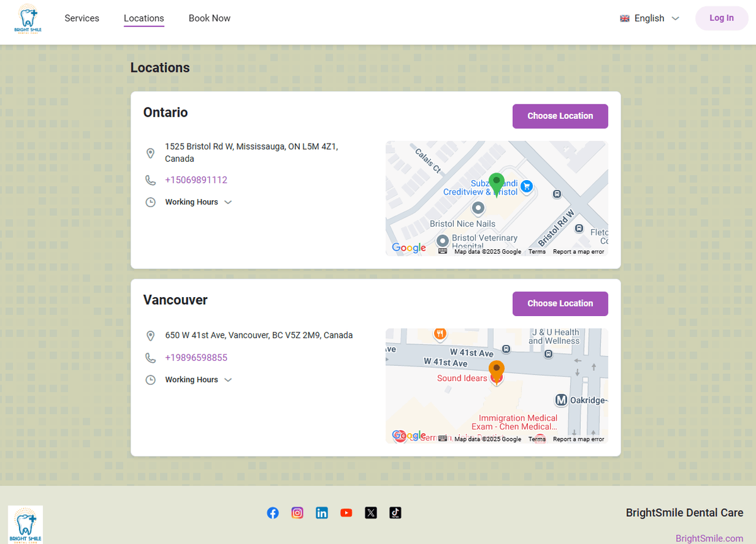The image size is (756, 544).
Task: Click Google logo on Ontario map
Action: coord(409,248)
